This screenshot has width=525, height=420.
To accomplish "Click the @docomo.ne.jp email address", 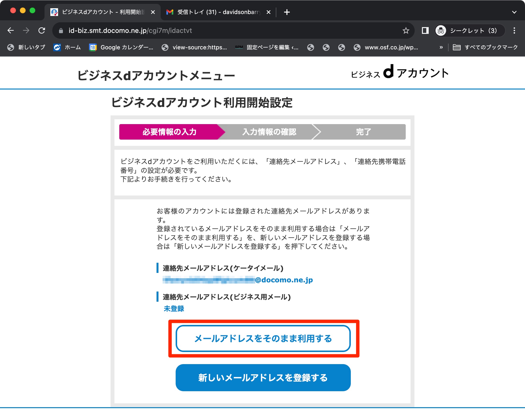I will tap(238, 280).
